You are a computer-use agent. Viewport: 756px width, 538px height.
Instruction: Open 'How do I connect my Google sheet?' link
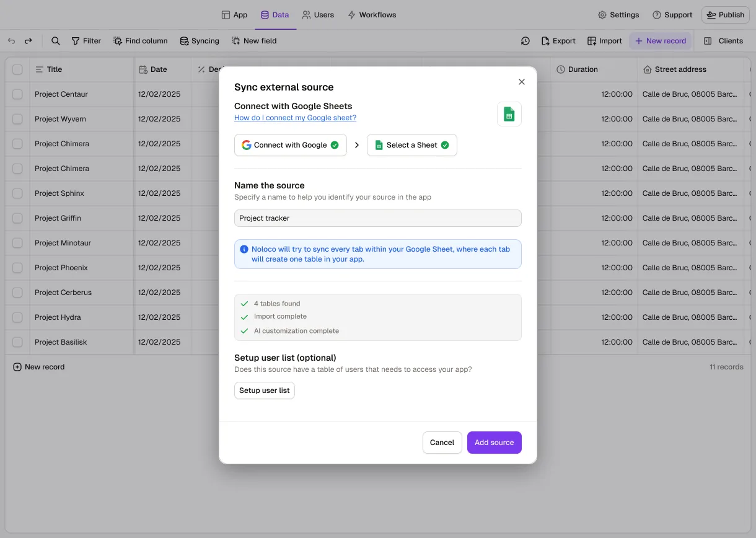[x=295, y=118]
